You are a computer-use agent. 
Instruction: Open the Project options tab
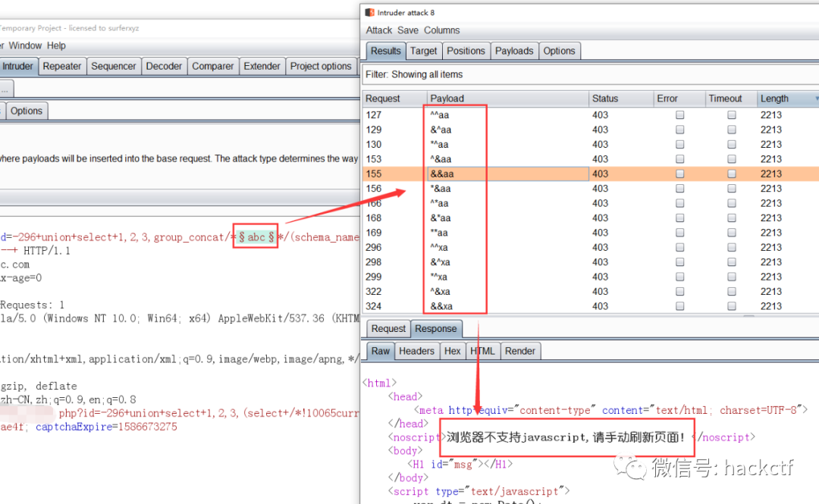pos(321,67)
